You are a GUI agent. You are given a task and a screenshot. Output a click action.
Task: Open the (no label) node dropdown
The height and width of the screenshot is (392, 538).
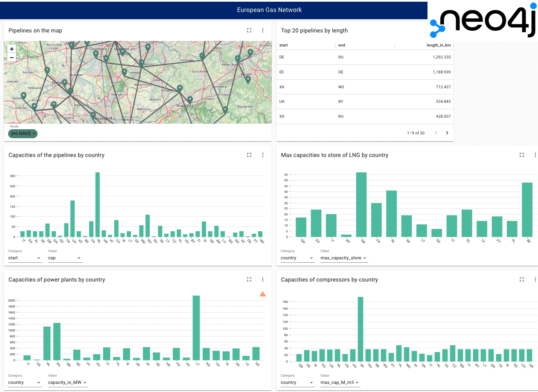tap(23, 134)
